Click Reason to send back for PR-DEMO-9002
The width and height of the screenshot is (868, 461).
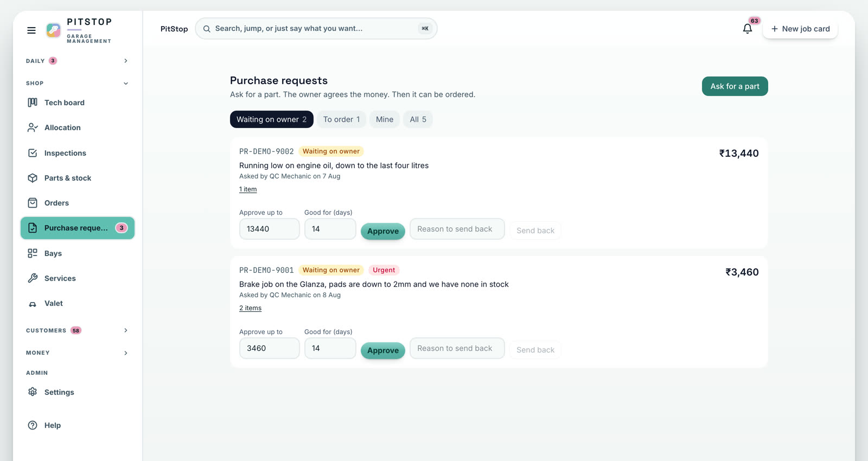(x=457, y=229)
